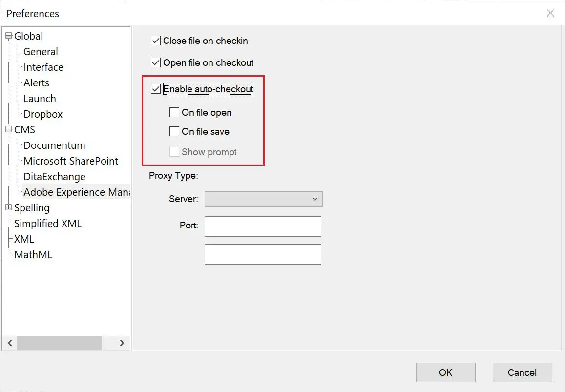
Task: Open the Microsoft SharePoint preferences
Action: click(x=71, y=161)
